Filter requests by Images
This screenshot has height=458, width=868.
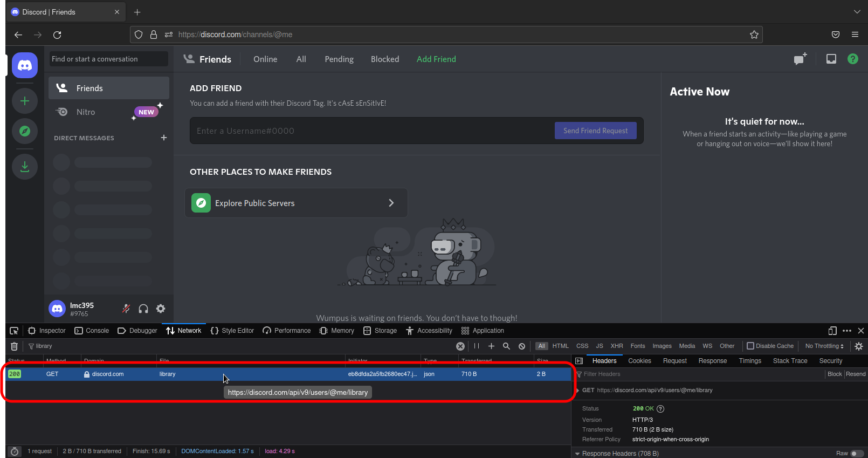[x=662, y=346]
